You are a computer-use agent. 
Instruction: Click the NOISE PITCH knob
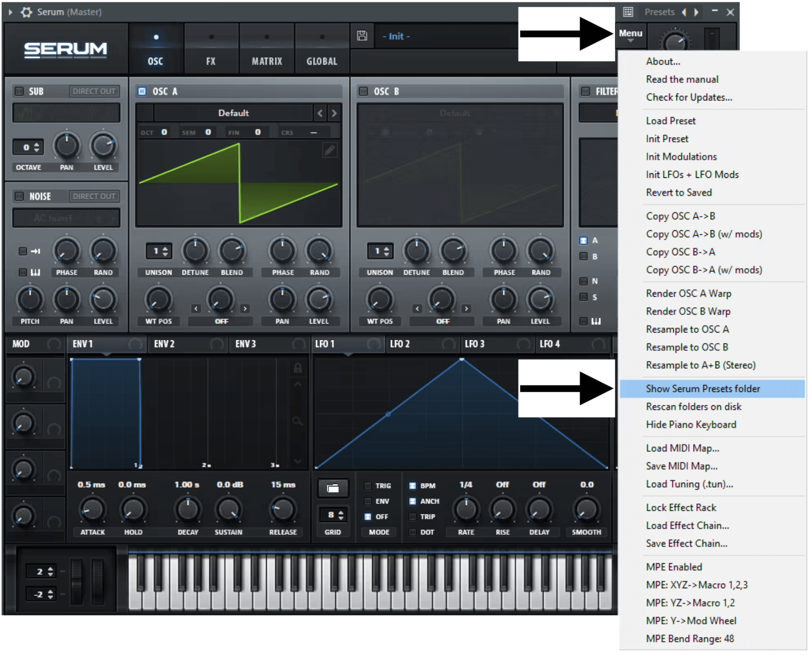(x=30, y=299)
